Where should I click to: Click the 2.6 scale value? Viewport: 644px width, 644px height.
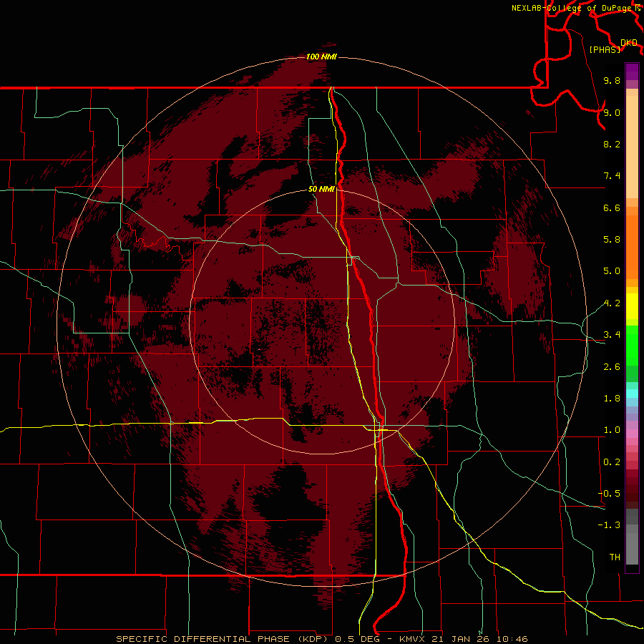click(x=612, y=367)
